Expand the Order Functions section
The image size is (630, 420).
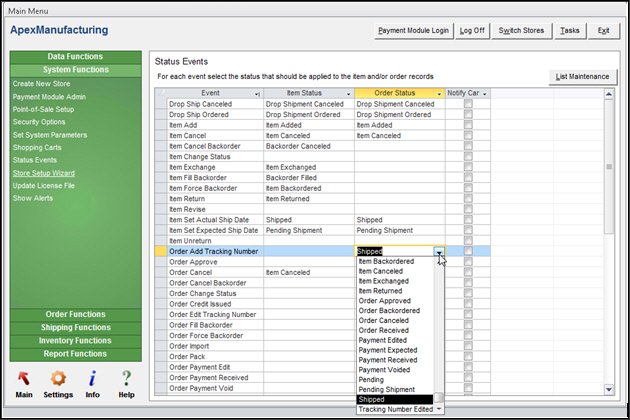click(x=76, y=314)
